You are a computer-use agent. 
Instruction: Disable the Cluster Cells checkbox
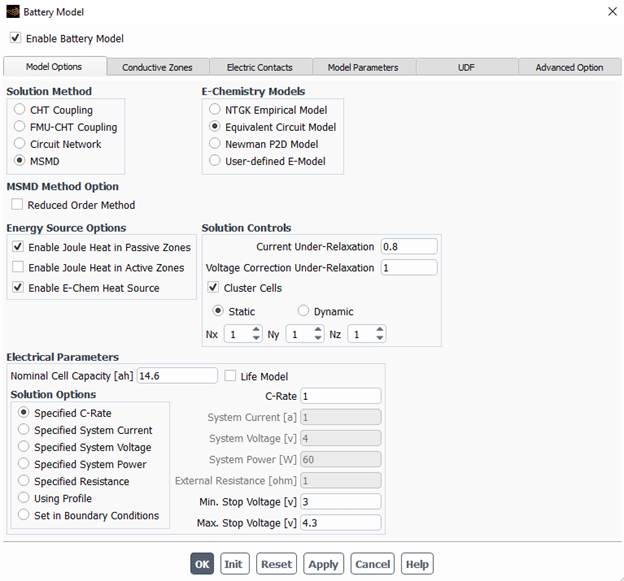pos(214,288)
